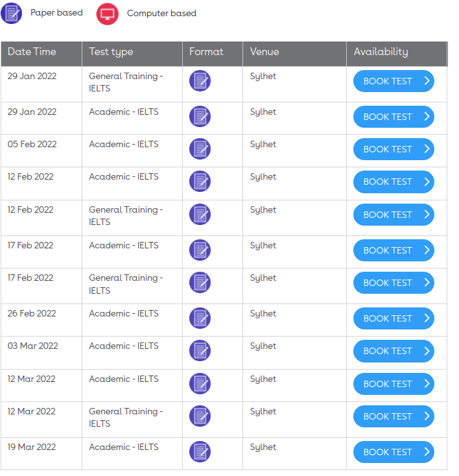Click format icon for 29 Jan General Training
This screenshot has width=459, height=476.
[x=200, y=81]
